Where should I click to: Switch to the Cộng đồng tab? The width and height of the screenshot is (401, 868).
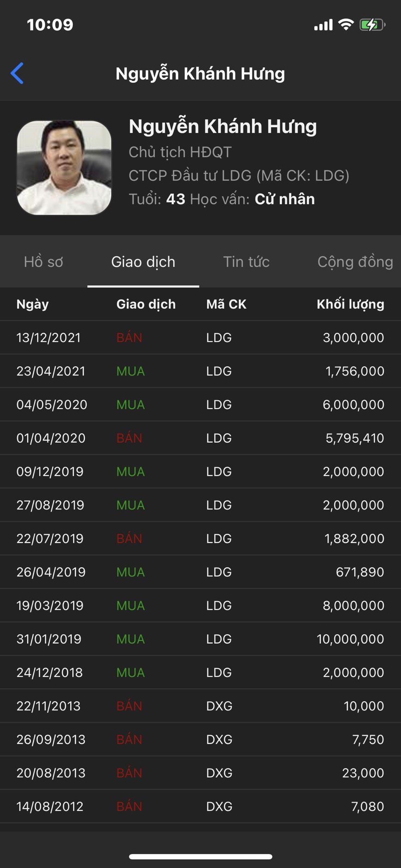click(x=355, y=262)
